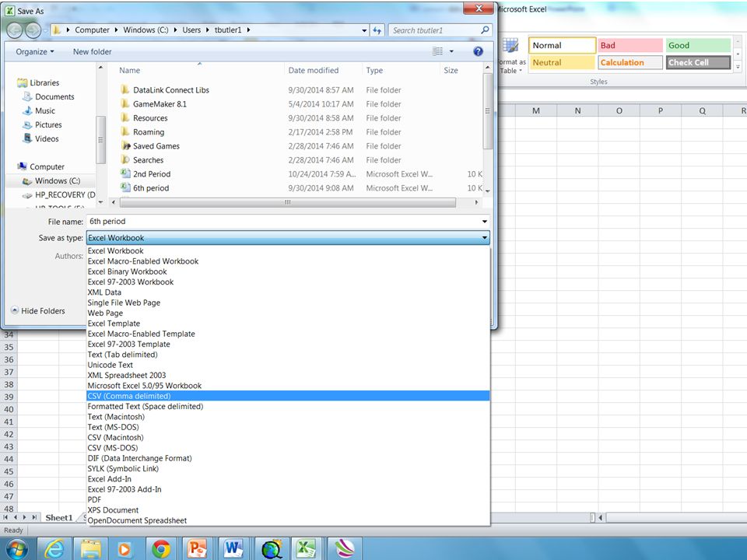This screenshot has width=747, height=560.
Task: Choose CSV (Comma delimited) file type
Action: pyautogui.click(x=288, y=396)
